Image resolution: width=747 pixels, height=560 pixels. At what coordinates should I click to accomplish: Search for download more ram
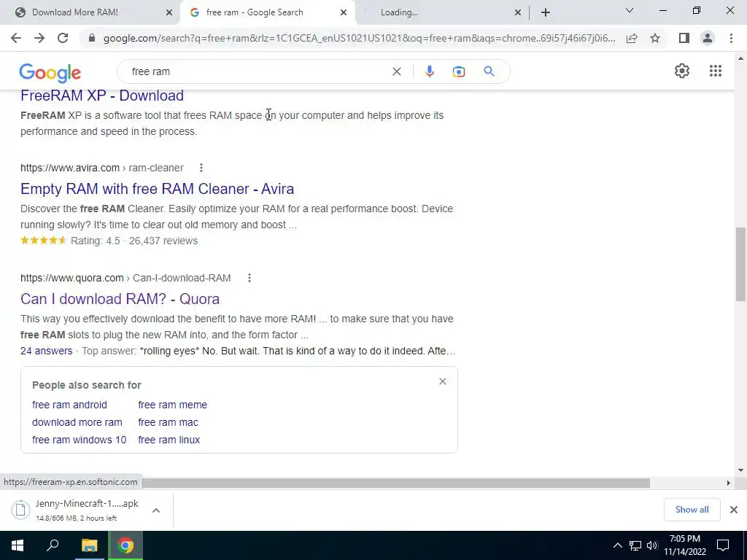click(77, 422)
